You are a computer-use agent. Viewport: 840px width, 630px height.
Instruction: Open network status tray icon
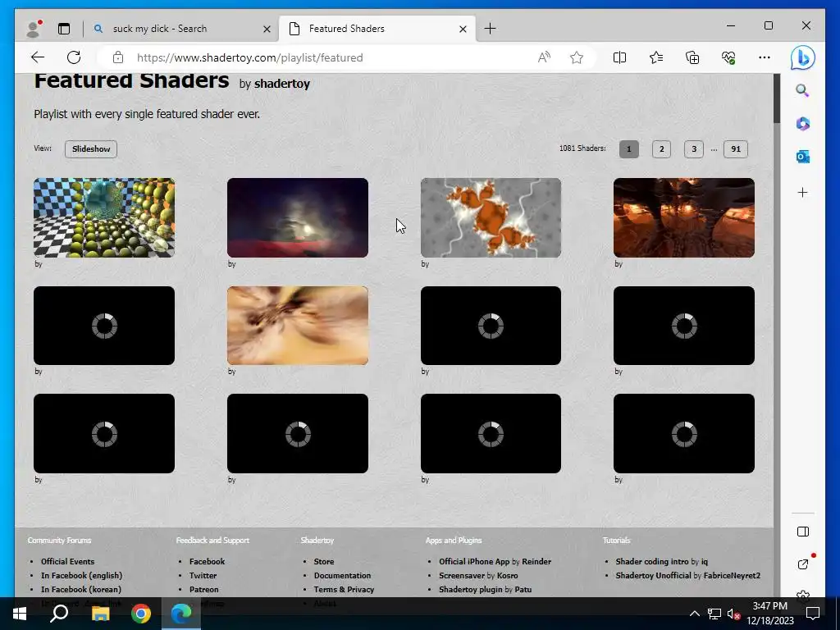(714, 614)
